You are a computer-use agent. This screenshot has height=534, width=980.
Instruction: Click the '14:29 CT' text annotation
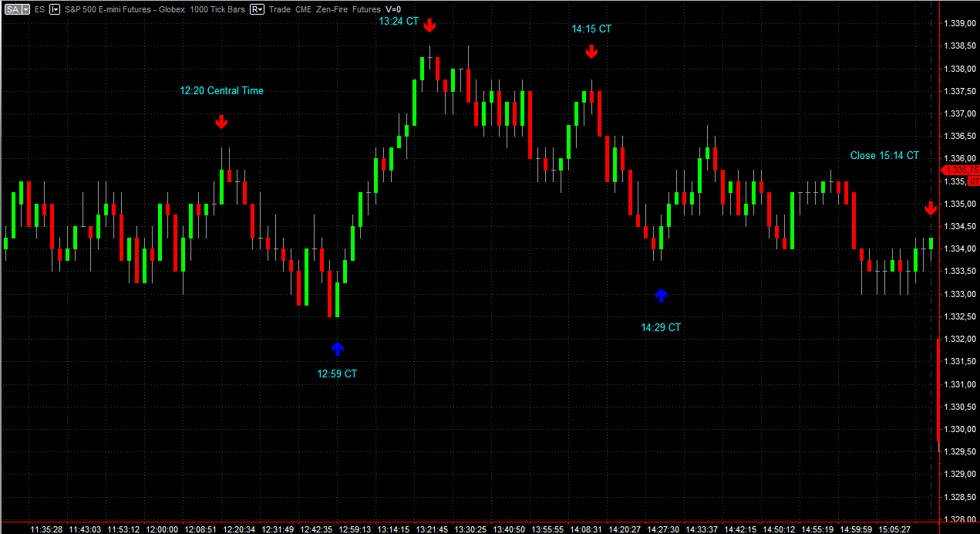[661, 328]
